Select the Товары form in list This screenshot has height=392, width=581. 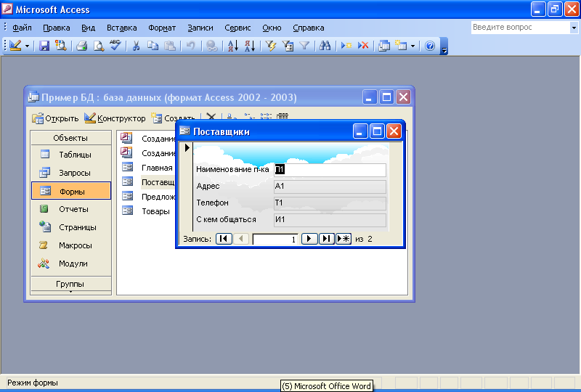[x=147, y=211]
